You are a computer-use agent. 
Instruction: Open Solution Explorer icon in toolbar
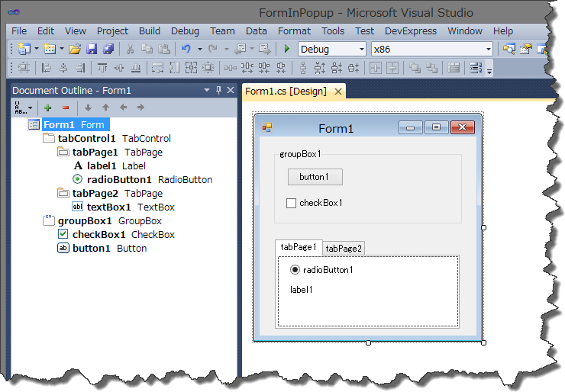[x=508, y=49]
